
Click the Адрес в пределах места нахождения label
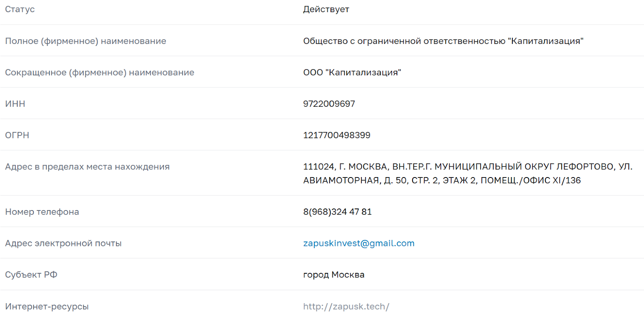pyautogui.click(x=87, y=167)
